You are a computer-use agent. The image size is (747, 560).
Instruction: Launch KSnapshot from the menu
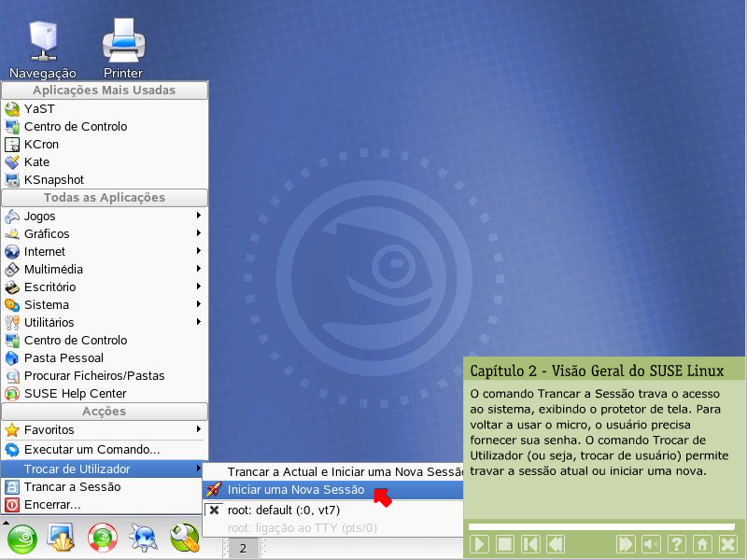[x=53, y=179]
